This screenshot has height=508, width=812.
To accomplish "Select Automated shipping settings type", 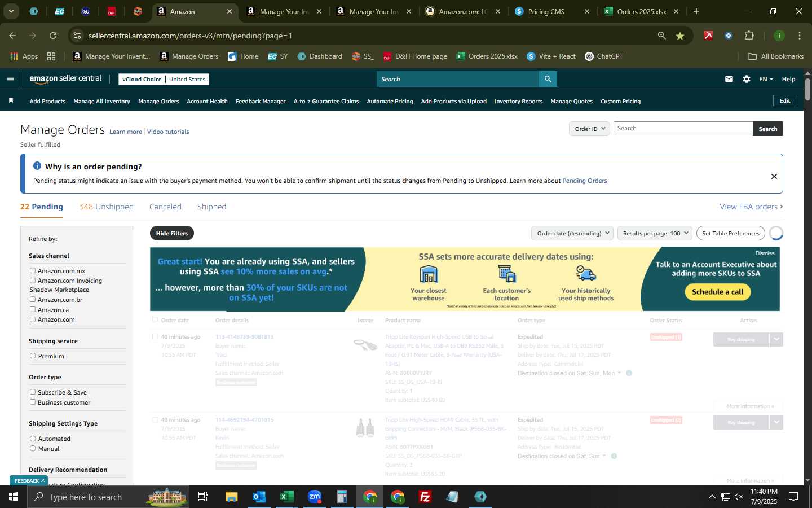I will tap(33, 438).
